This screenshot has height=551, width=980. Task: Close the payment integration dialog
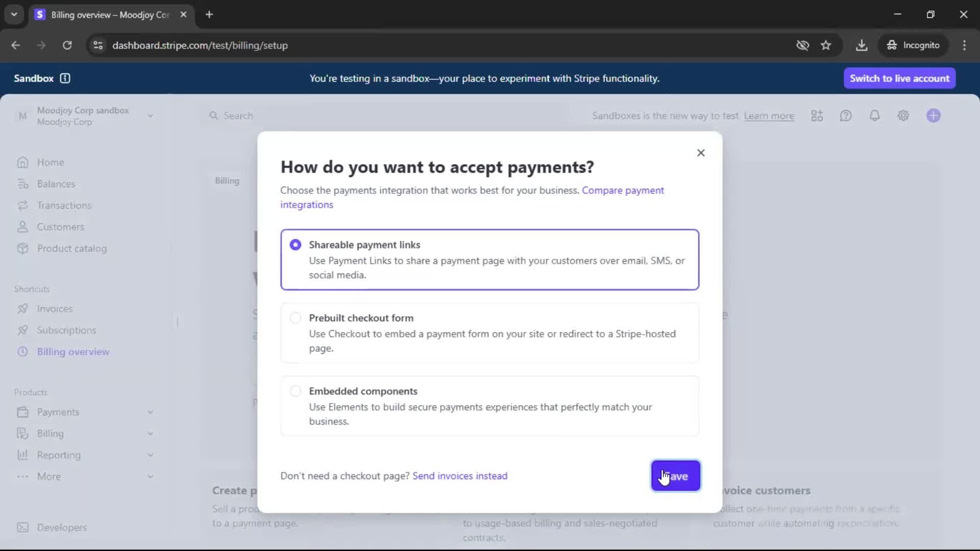pyautogui.click(x=700, y=153)
